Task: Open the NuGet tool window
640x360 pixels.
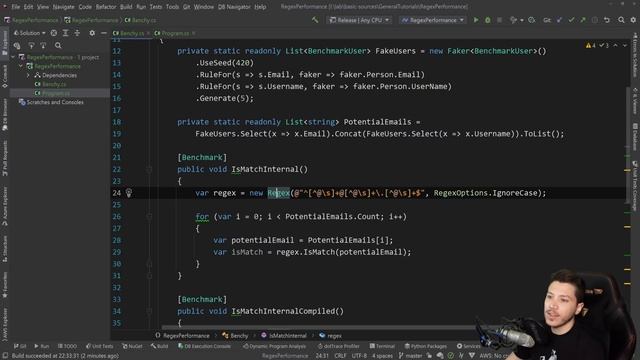Action: 133,346
